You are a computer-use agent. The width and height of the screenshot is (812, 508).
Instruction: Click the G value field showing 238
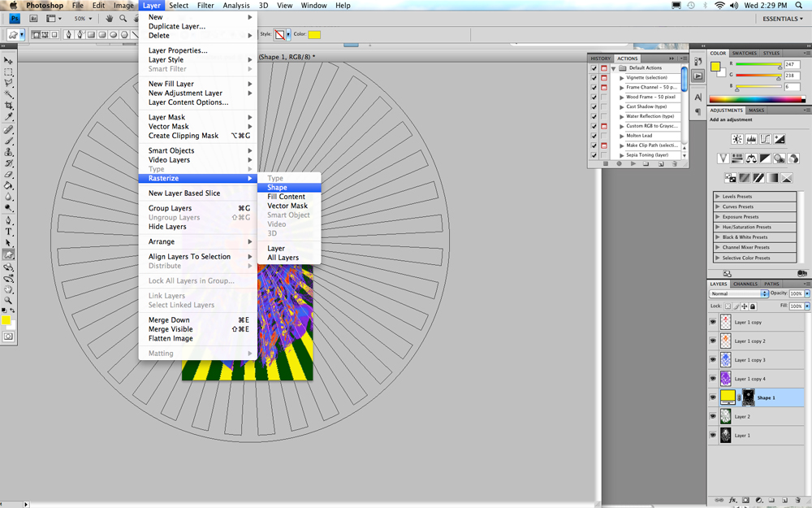pyautogui.click(x=793, y=76)
